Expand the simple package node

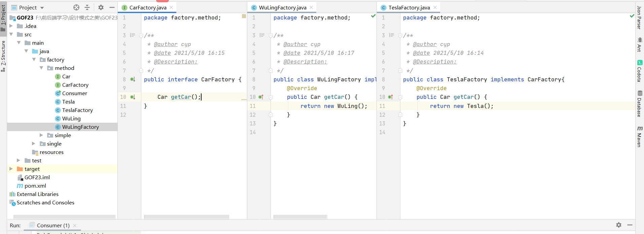41,135
